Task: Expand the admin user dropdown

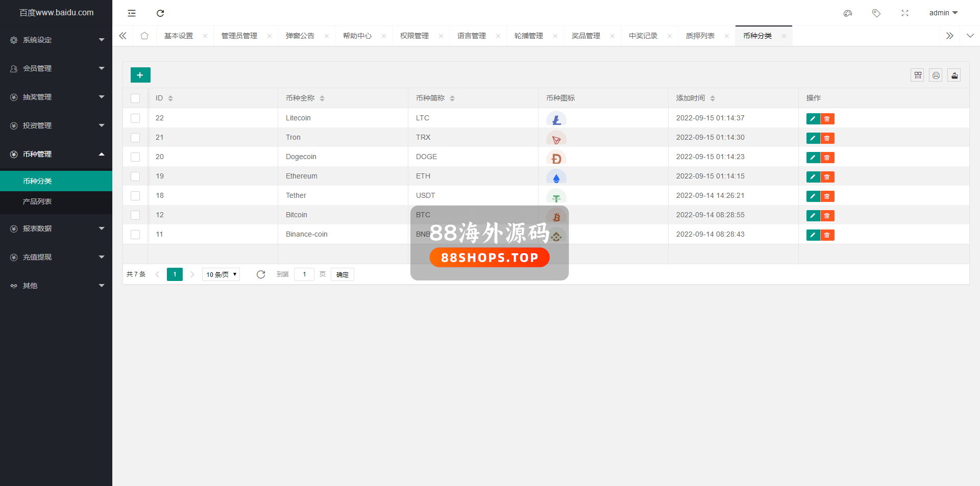Action: coord(943,13)
